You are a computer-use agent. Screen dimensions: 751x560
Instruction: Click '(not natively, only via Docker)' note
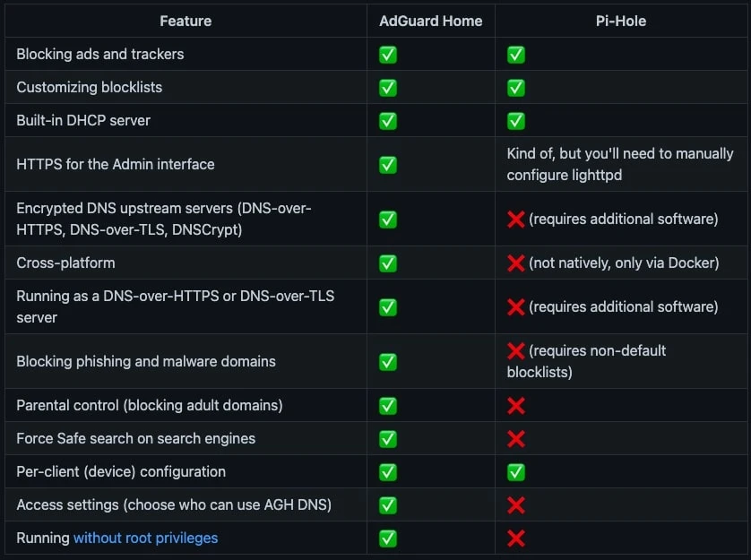(x=624, y=263)
